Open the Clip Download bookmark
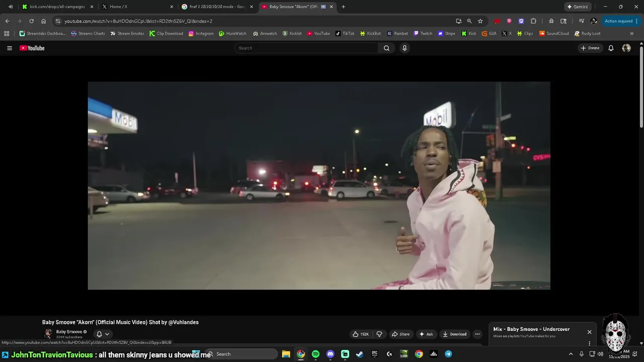The height and width of the screenshot is (362, 644). click(166, 34)
